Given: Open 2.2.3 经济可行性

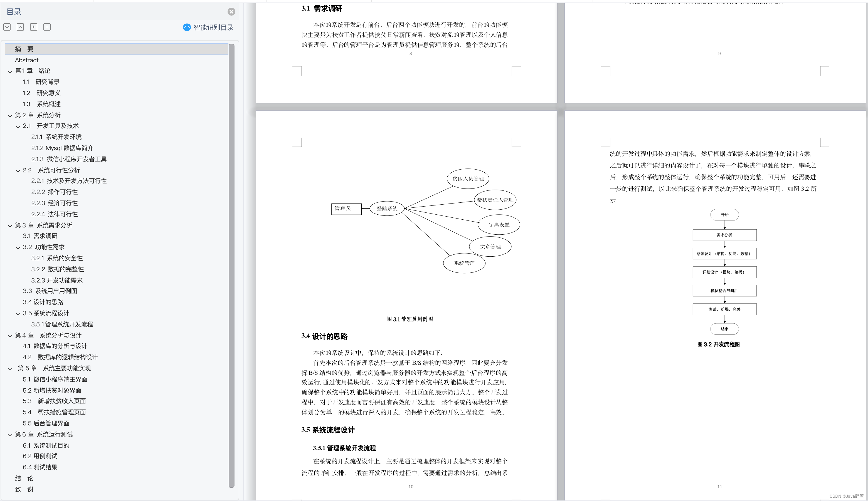Looking at the screenshot, I should click(55, 203).
